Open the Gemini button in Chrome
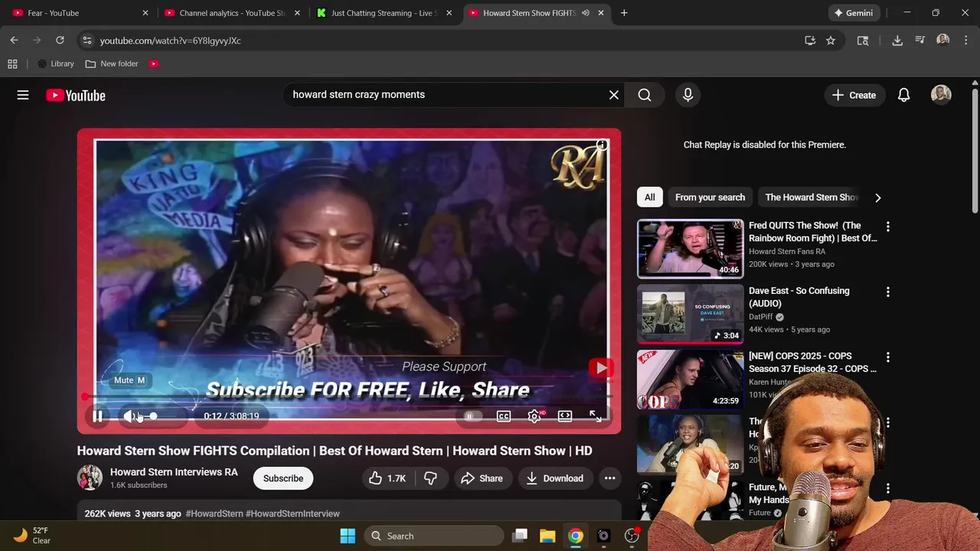Image resolution: width=980 pixels, height=551 pixels. pos(854,13)
